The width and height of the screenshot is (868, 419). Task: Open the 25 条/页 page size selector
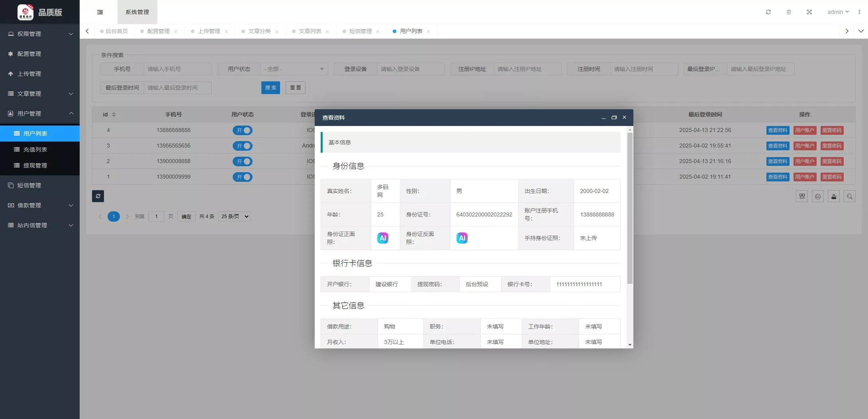tap(234, 216)
